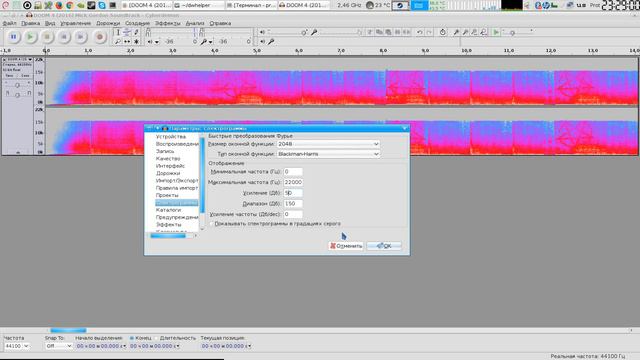This screenshot has height=360, width=640.
Task: Stop playback with the Stop button
Action: [47, 37]
